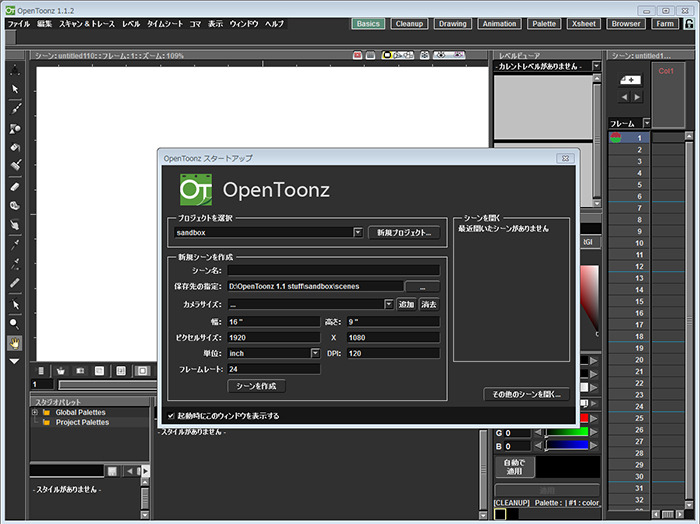The height and width of the screenshot is (524, 700).
Task: Open the ファイル menu
Action: (19, 24)
